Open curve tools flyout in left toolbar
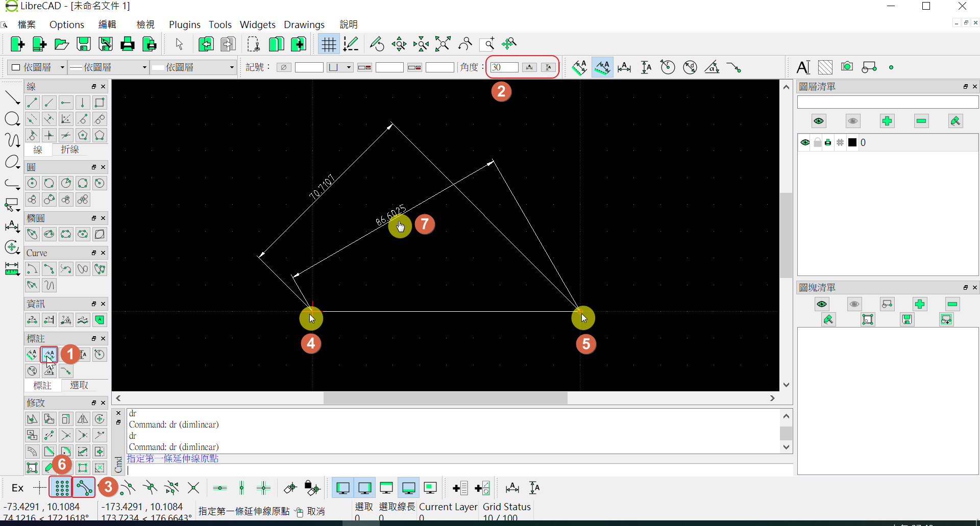Image resolution: width=980 pixels, height=526 pixels. [12, 140]
